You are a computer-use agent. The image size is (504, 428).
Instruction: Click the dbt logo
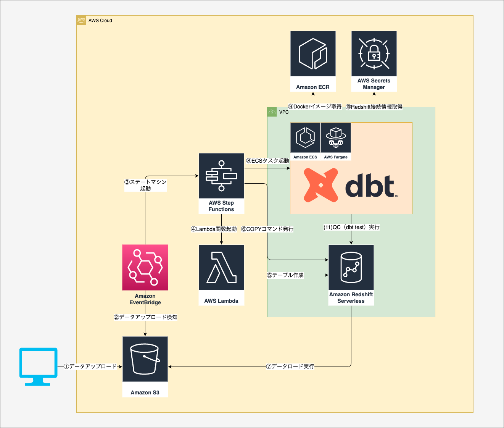pos(351,185)
